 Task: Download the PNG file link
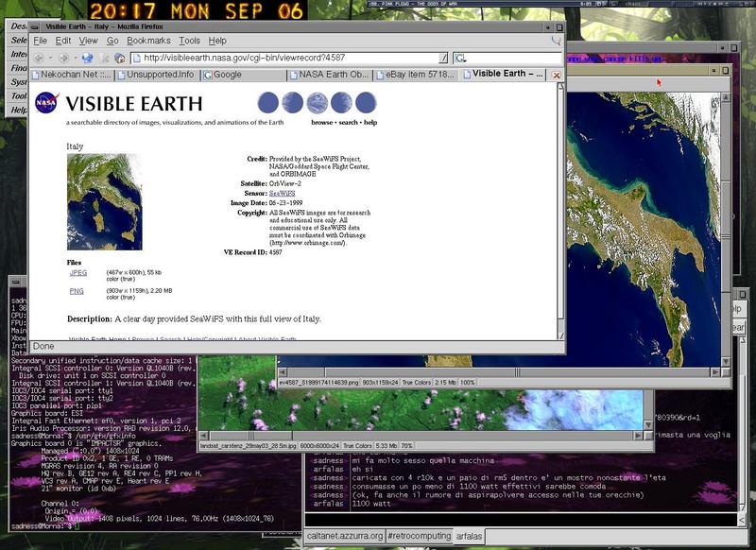[77, 291]
